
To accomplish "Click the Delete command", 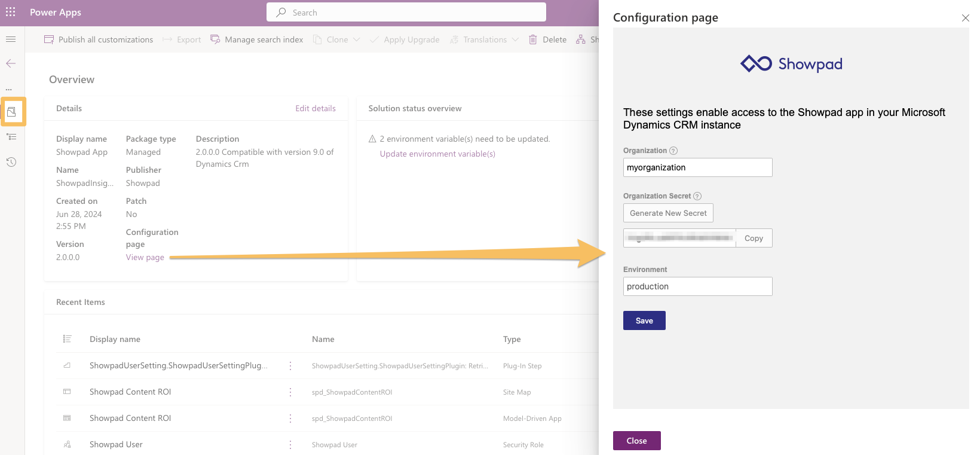I will [548, 39].
